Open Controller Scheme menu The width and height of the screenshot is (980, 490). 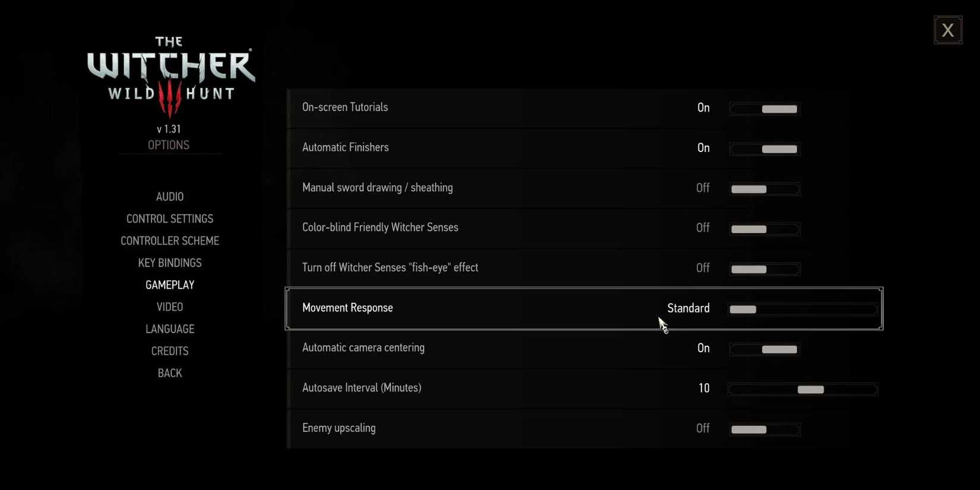[170, 241]
